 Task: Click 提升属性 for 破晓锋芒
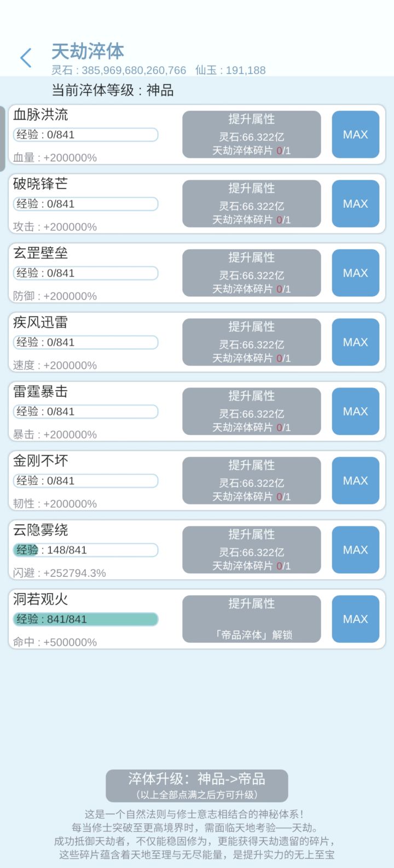click(251, 204)
